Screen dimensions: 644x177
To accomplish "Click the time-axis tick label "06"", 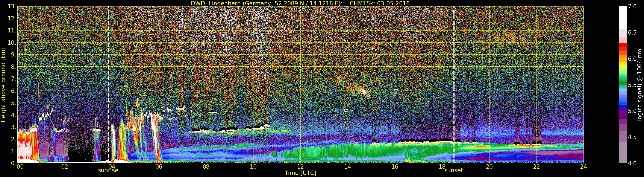I will 159,166.
